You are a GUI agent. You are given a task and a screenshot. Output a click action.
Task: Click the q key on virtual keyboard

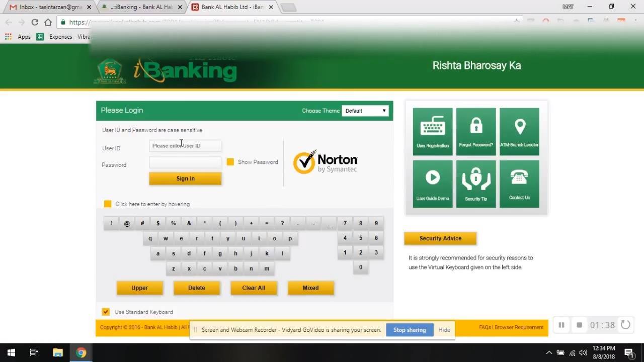point(150,238)
